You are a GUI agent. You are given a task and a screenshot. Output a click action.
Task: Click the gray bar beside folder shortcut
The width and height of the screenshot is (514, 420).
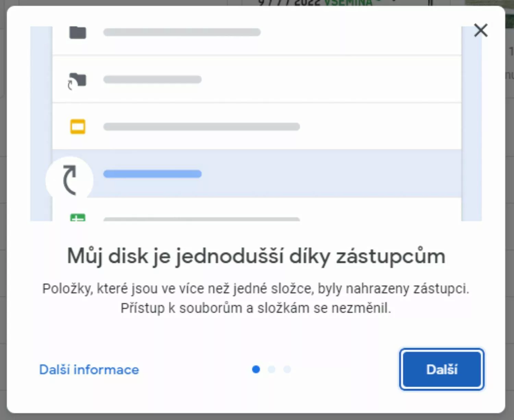152,79
